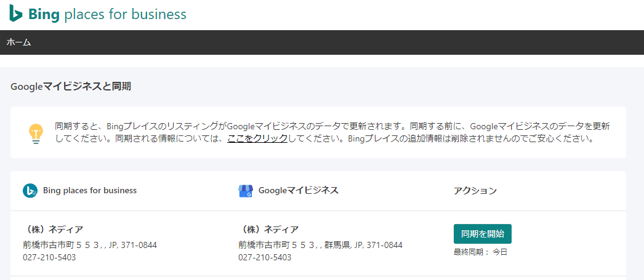
Task: Open the ホーム menu item
Action: (x=19, y=42)
